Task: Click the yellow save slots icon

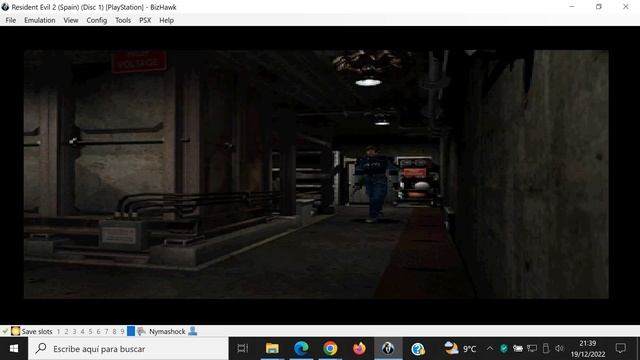Action: click(16, 331)
